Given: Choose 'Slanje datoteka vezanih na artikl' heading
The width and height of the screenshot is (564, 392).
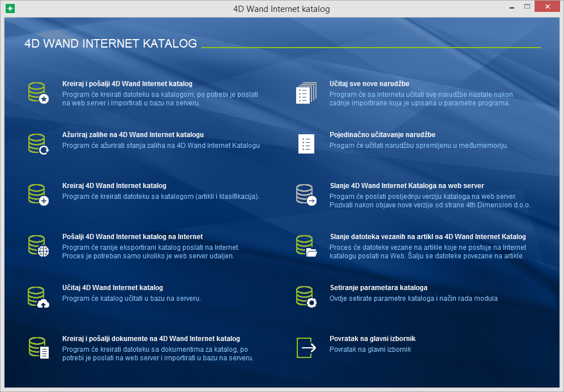Looking at the screenshot, I should pos(428,237).
